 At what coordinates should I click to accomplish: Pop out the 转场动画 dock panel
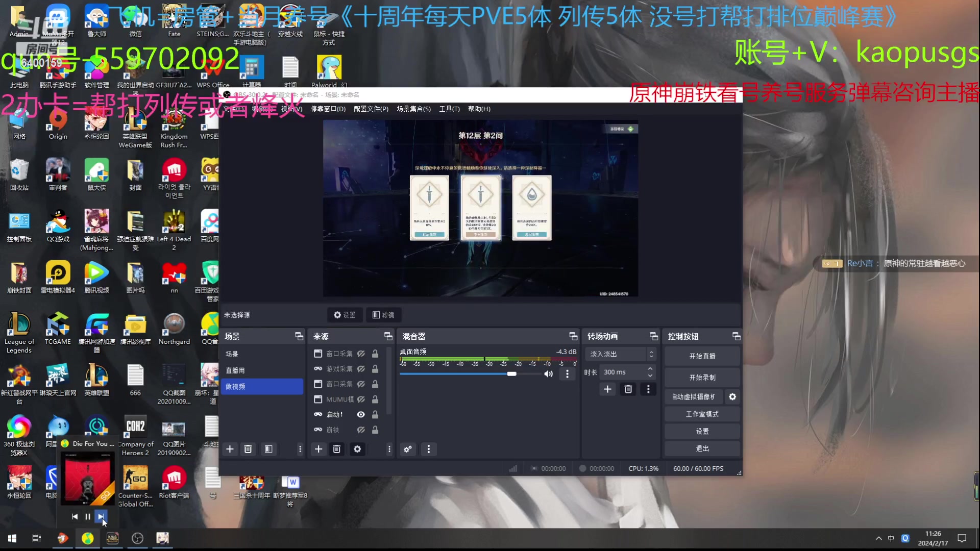[x=654, y=336]
